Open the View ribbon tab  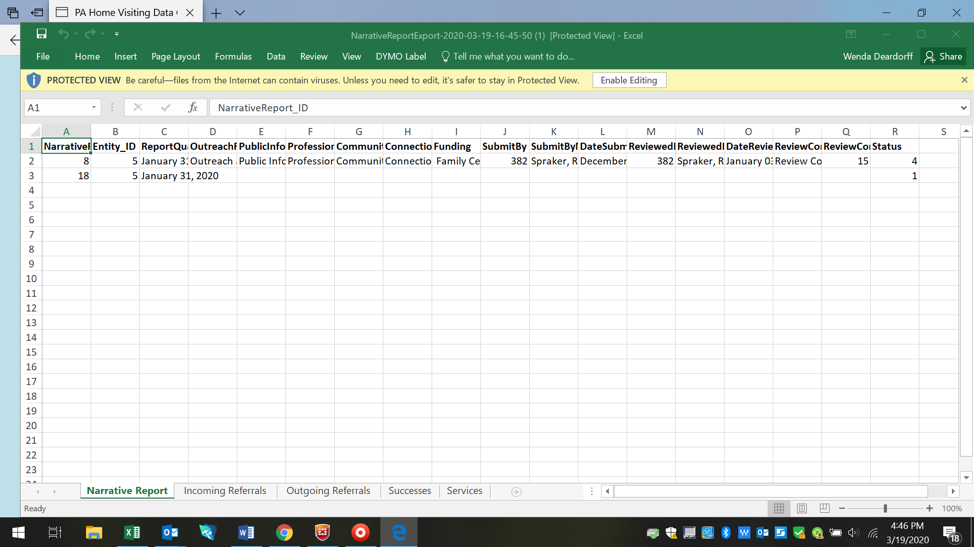pyautogui.click(x=351, y=57)
